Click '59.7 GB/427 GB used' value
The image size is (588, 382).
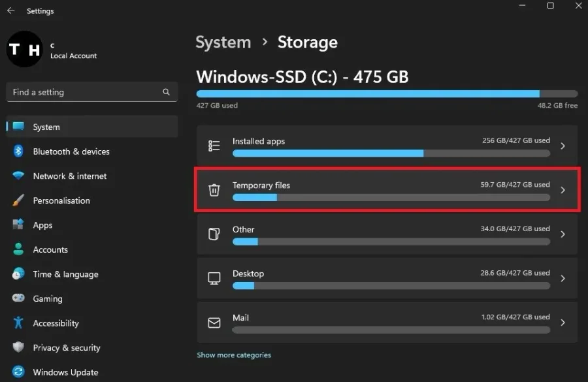(x=515, y=184)
